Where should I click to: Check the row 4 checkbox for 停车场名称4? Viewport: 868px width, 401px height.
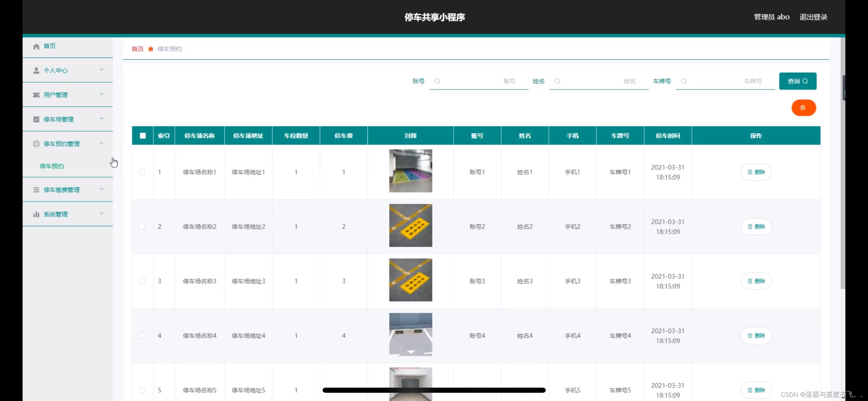(x=142, y=336)
